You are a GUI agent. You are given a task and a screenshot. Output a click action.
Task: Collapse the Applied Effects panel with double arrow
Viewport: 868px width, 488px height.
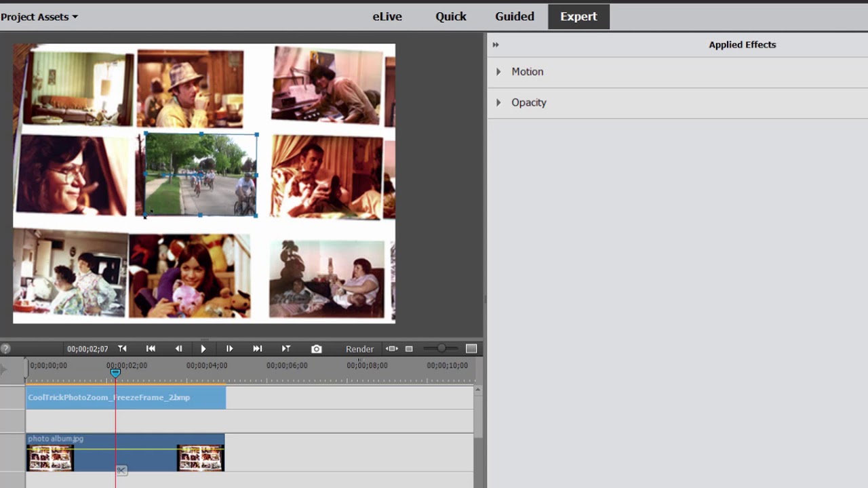(496, 45)
